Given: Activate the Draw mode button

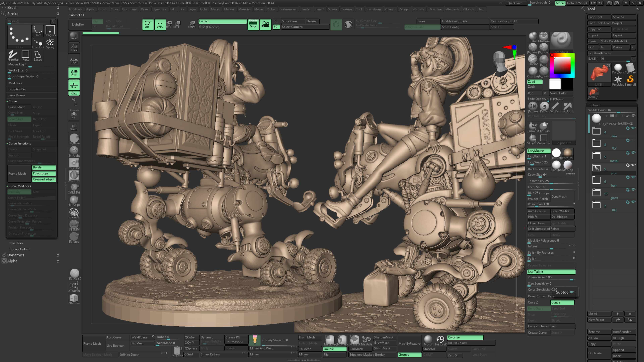Looking at the screenshot, I should pos(160,24).
